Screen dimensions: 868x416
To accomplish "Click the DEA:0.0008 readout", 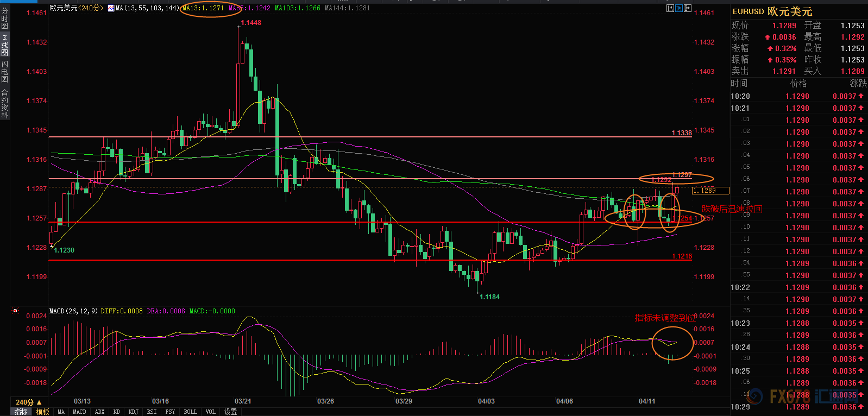I will tap(166, 311).
